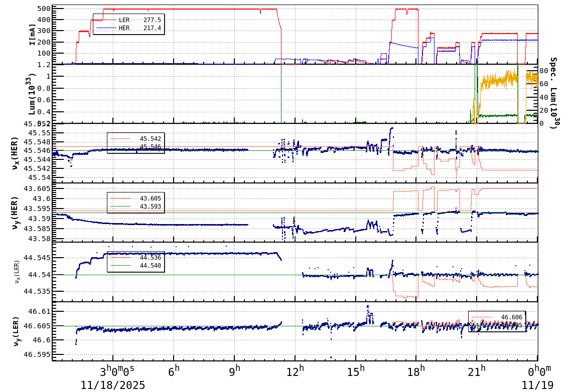Click the 0.8 tick on luminosity axis

[44, 88]
